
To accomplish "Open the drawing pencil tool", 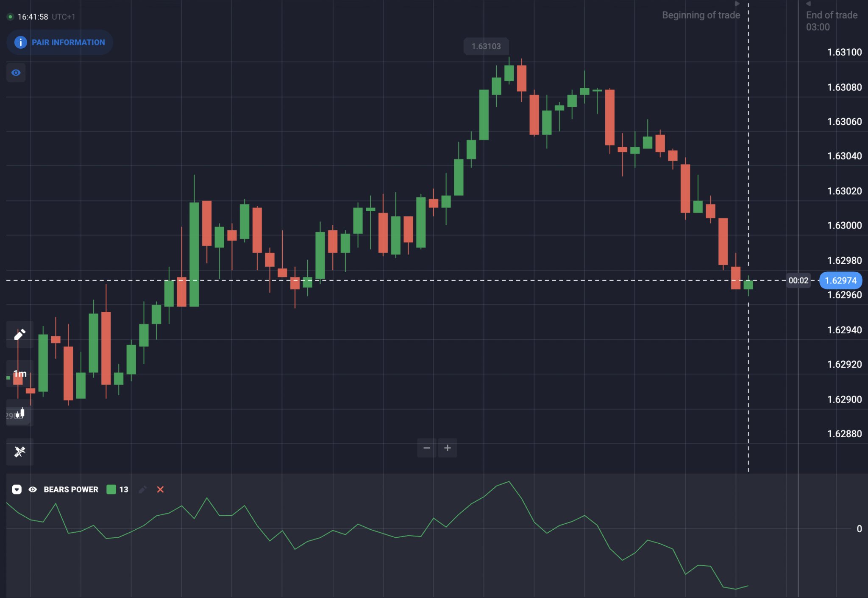I will click(x=19, y=335).
